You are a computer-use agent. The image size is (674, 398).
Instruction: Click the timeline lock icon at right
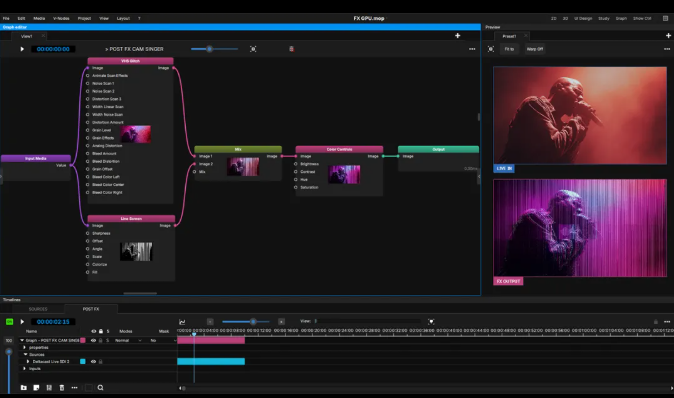pyautogui.click(x=656, y=321)
